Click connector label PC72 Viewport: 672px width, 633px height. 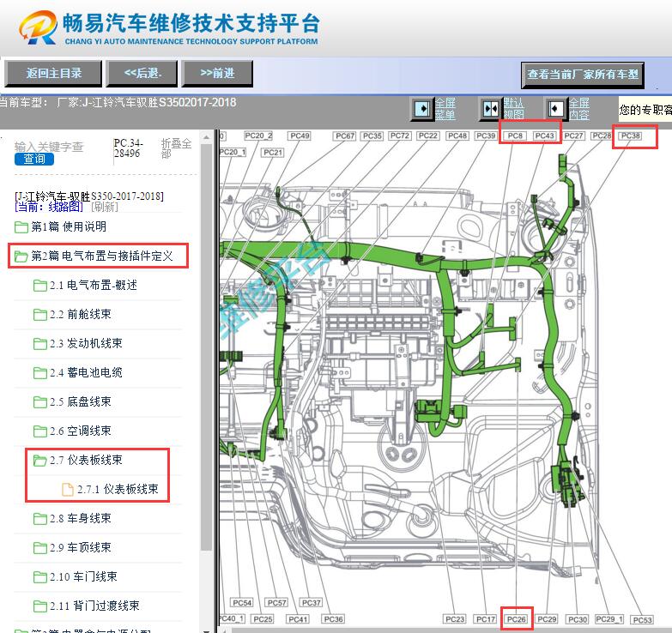(x=400, y=136)
